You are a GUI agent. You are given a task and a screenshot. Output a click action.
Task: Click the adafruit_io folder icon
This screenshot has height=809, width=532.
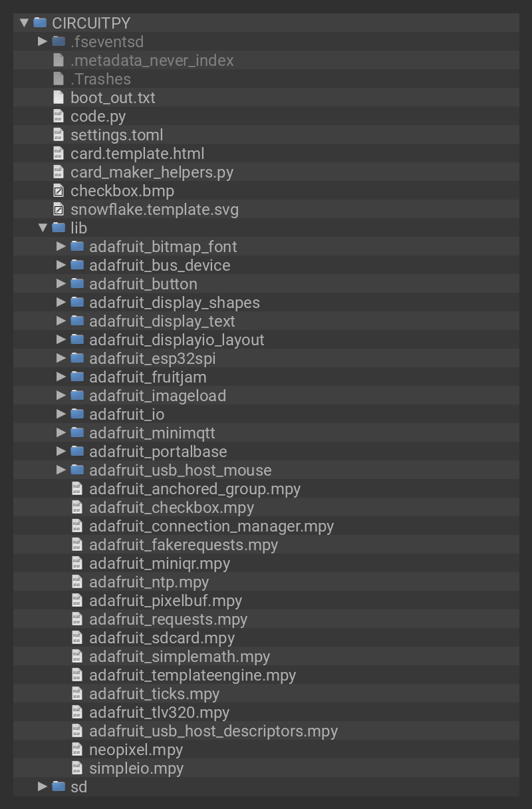click(x=78, y=414)
